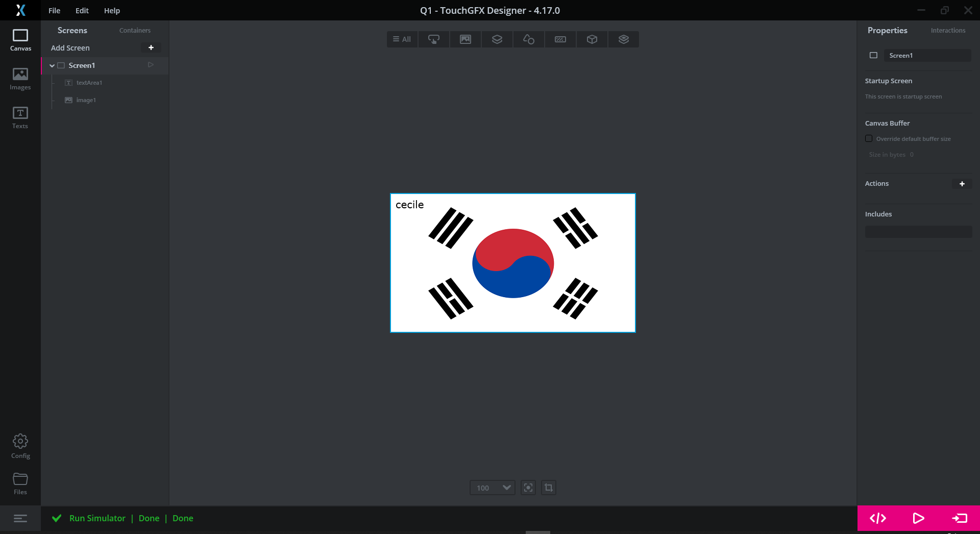Open the Canvas view in sidebar
The image size is (980, 534).
[x=20, y=40]
